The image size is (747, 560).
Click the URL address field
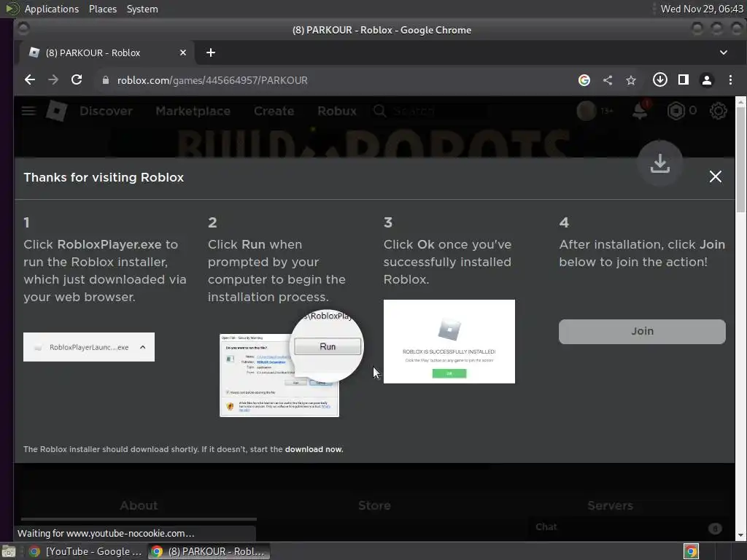coord(333,80)
